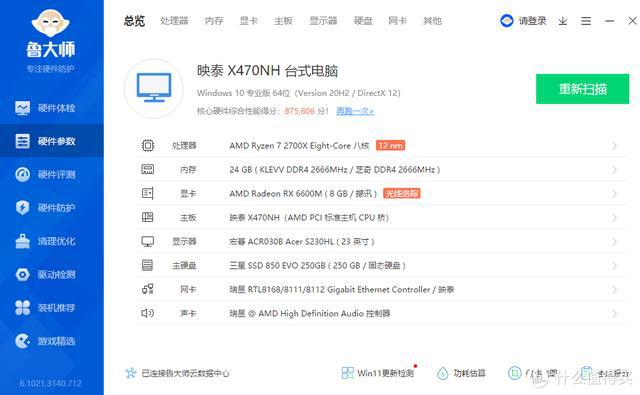Expand the 显示器 row chevron
This screenshot has height=395, width=640.
[x=614, y=242]
